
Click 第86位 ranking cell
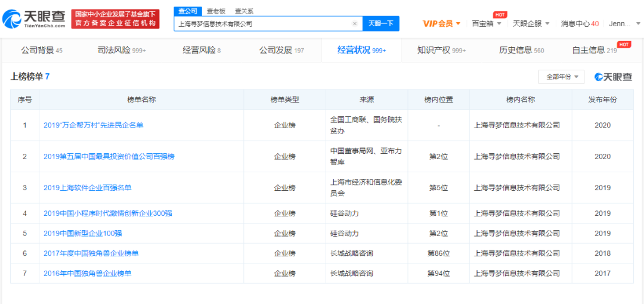tap(439, 253)
